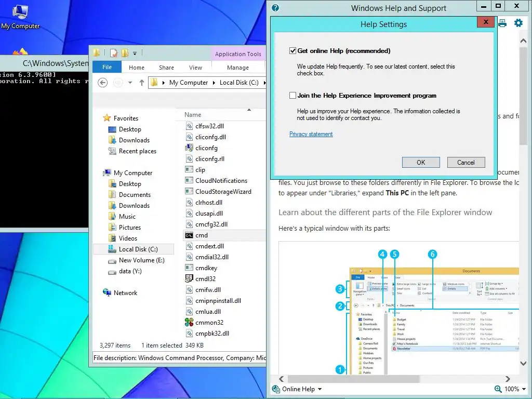
Task: Open the File tab in Explorer
Action: (x=107, y=67)
